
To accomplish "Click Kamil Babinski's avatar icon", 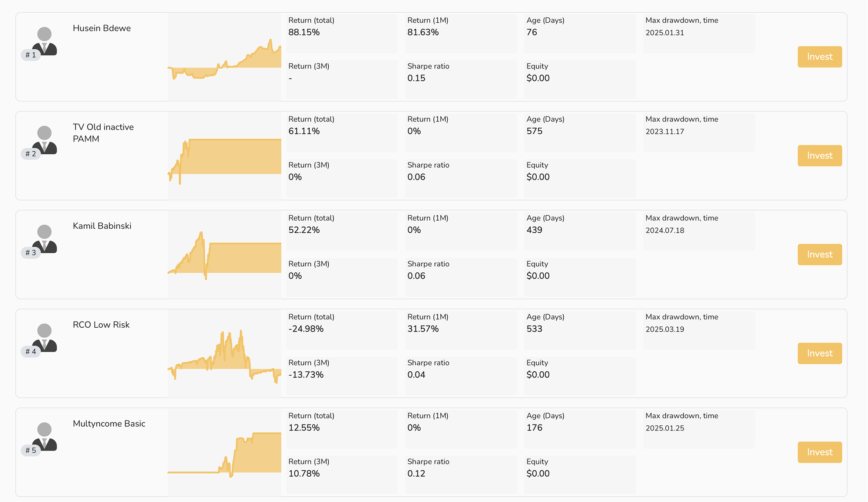I will pos(44,238).
